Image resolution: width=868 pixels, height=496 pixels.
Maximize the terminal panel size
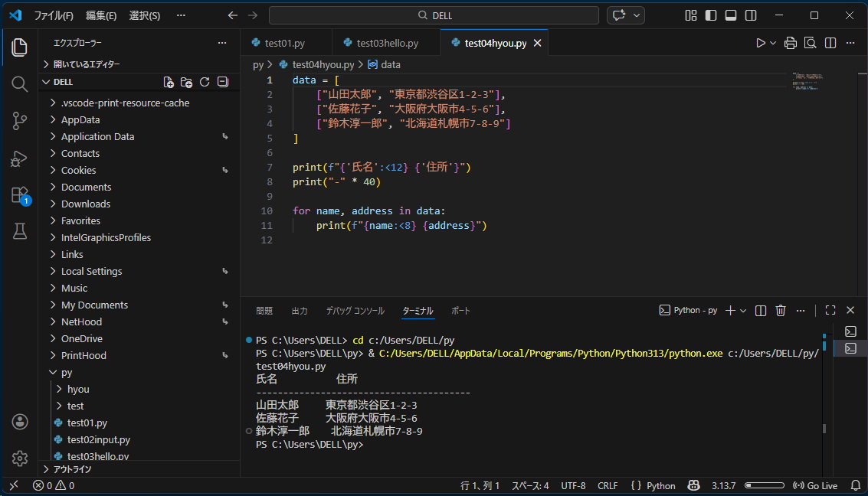(x=830, y=310)
